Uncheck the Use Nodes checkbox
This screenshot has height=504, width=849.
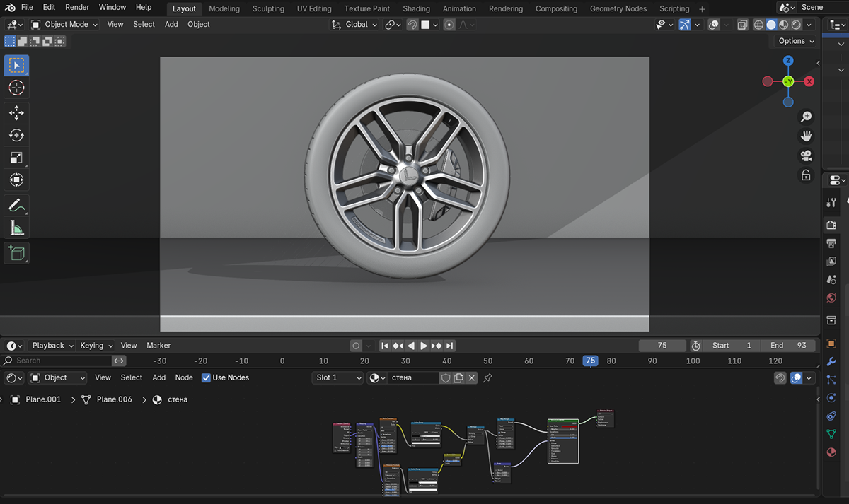pos(206,377)
